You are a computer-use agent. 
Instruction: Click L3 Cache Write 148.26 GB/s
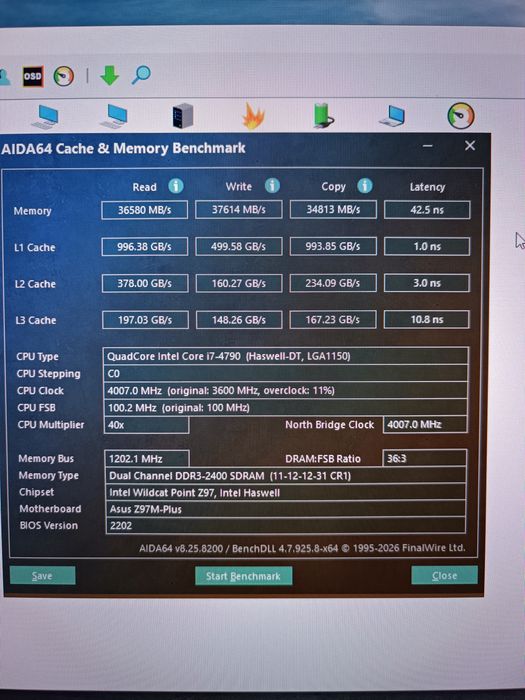(x=239, y=320)
